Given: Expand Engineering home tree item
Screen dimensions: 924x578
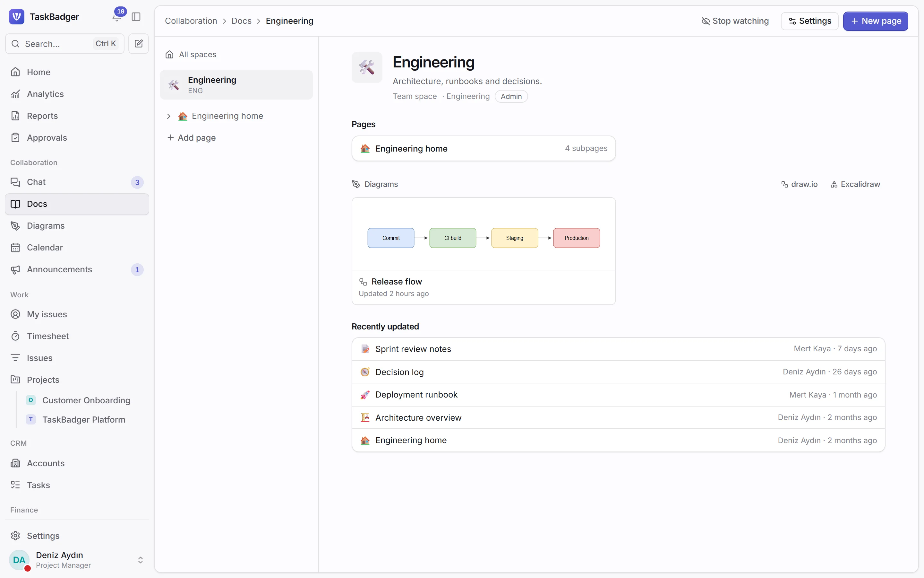Looking at the screenshot, I should click(x=168, y=116).
